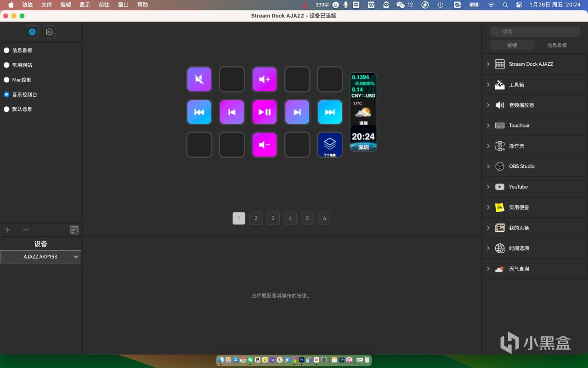This screenshot has height=368, width=588.
Task: Click the 搜索 search field
Action: tap(535, 31)
